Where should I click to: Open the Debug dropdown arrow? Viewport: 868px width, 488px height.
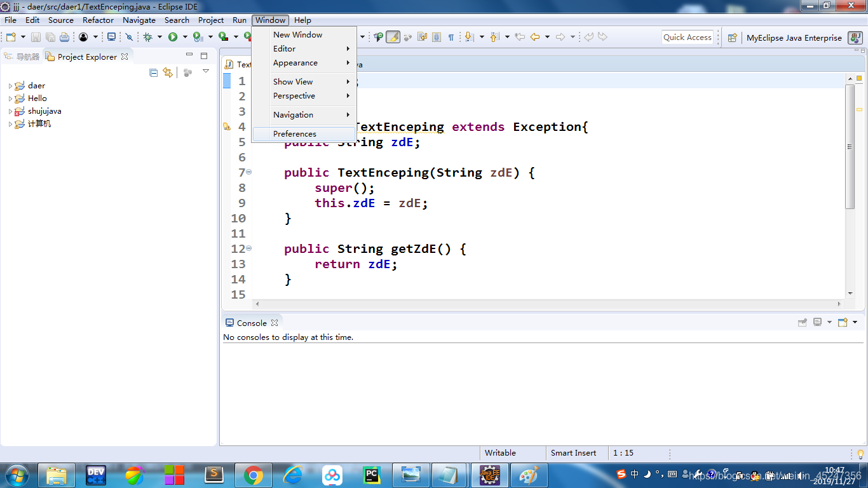point(159,37)
